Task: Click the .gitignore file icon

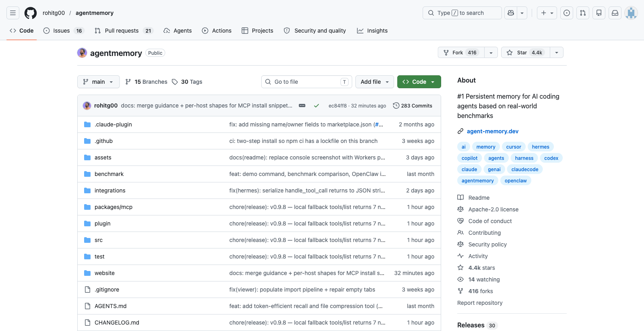Action: pos(87,290)
